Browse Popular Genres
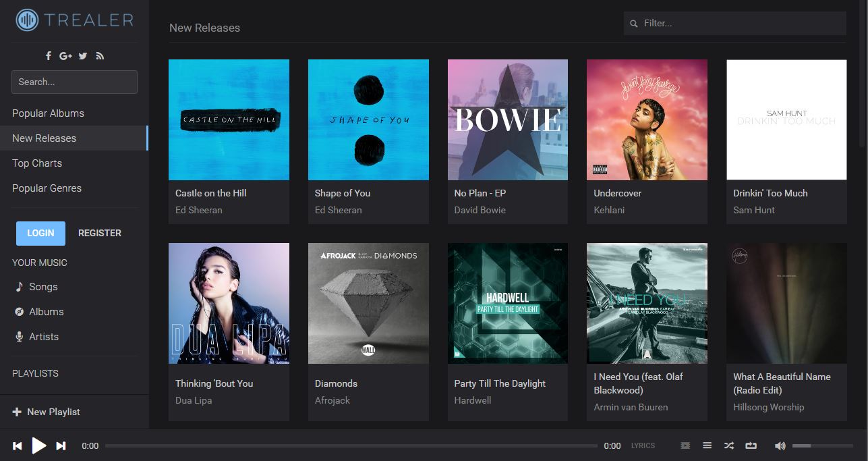 [x=74, y=188]
